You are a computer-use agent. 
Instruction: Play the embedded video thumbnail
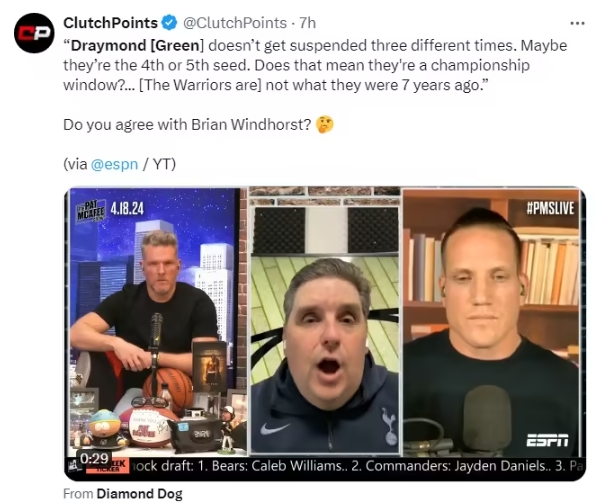325,334
